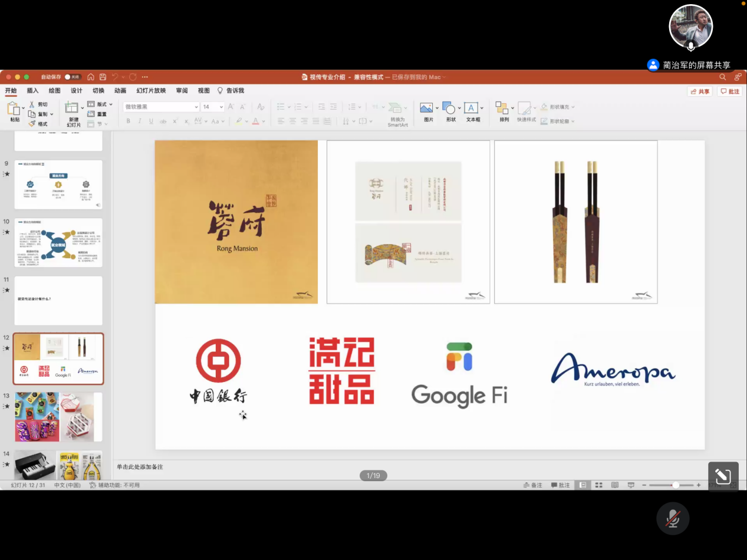The image size is (747, 560).
Task: Click the Home icon in title bar
Action: point(91,77)
